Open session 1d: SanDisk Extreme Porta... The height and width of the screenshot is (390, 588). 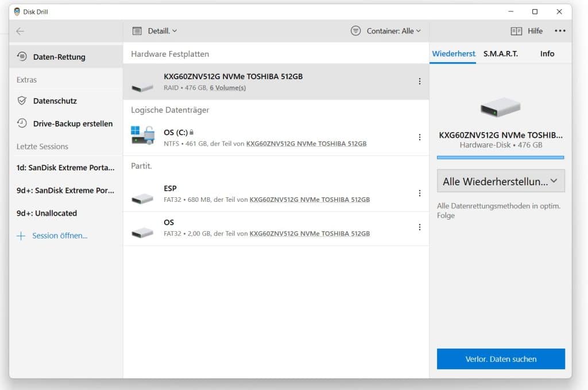65,167
